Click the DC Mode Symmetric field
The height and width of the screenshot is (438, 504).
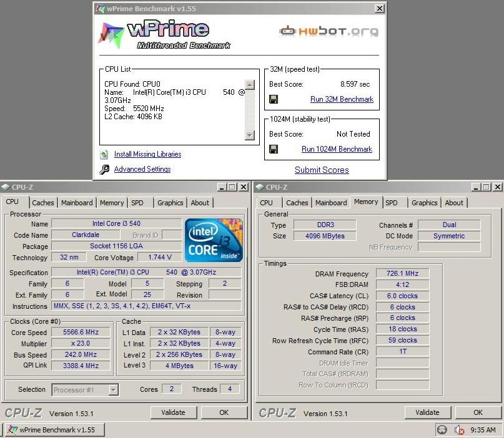450,236
